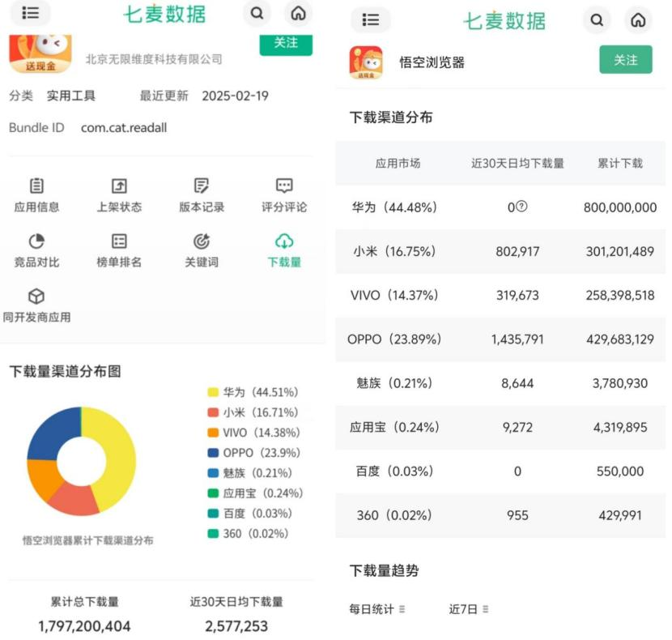Select the green 下载量 downloads icon
The height and width of the screenshot is (640, 672).
[x=284, y=242]
